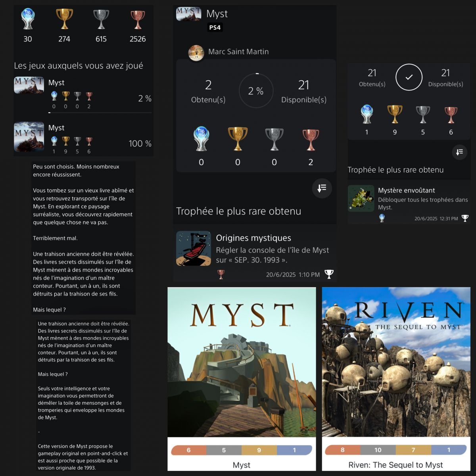Click the Myst caption under the cover
Screen dimensions: 476x476
pyautogui.click(x=242, y=465)
